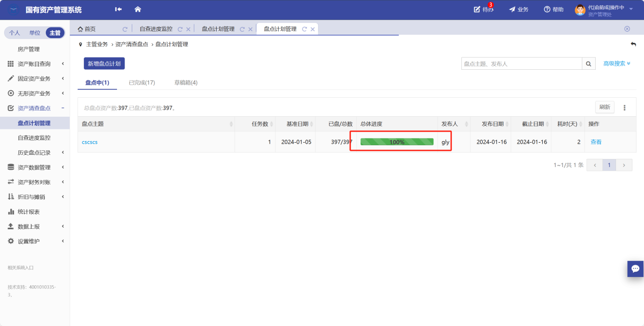Viewport: 644px width, 326px height.
Task: Click the search magnifier icon
Action: tap(589, 64)
